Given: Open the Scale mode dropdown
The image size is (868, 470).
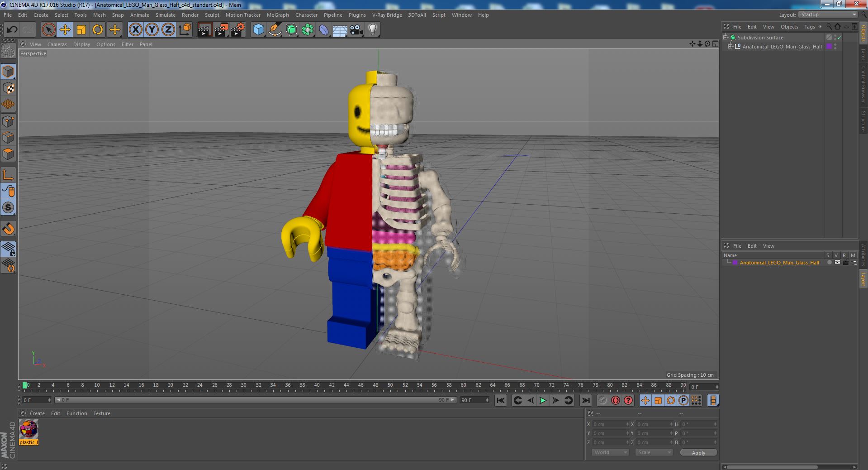Looking at the screenshot, I should 654,452.
